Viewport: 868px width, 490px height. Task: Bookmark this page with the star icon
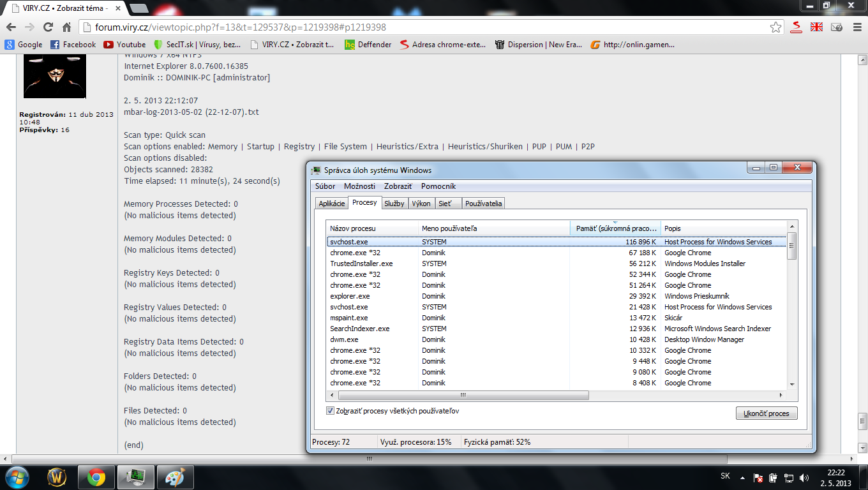pyautogui.click(x=775, y=27)
